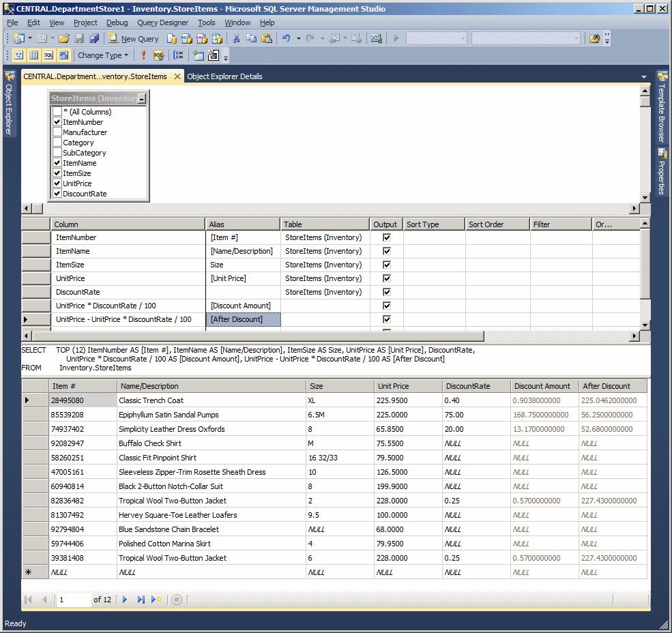Click the New Project toolbar icon
This screenshot has height=633, width=672.
click(19, 39)
